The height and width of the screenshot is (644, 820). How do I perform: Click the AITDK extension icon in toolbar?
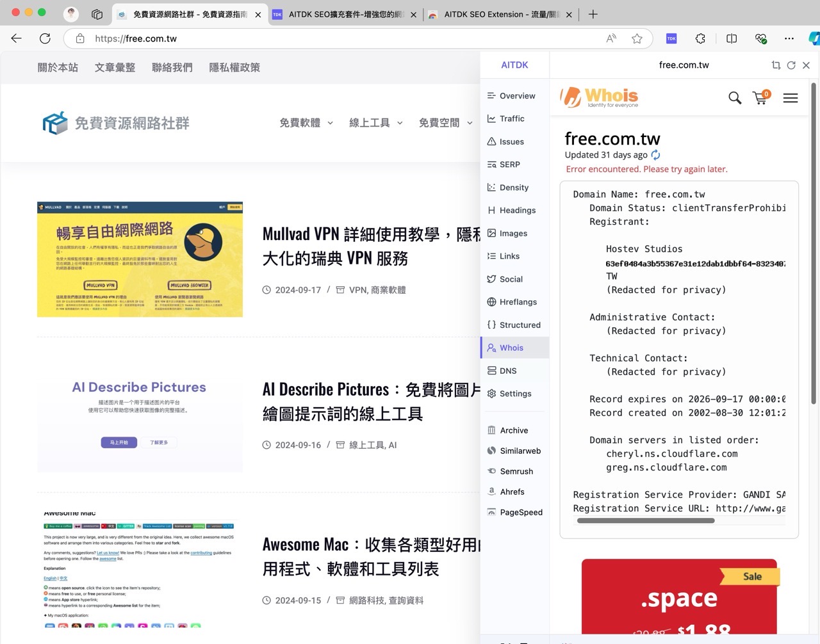(671, 38)
